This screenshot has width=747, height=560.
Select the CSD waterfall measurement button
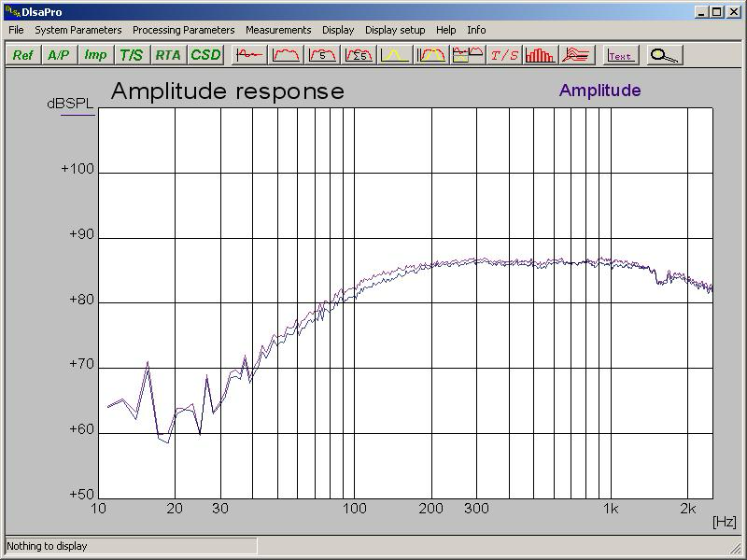[205, 55]
